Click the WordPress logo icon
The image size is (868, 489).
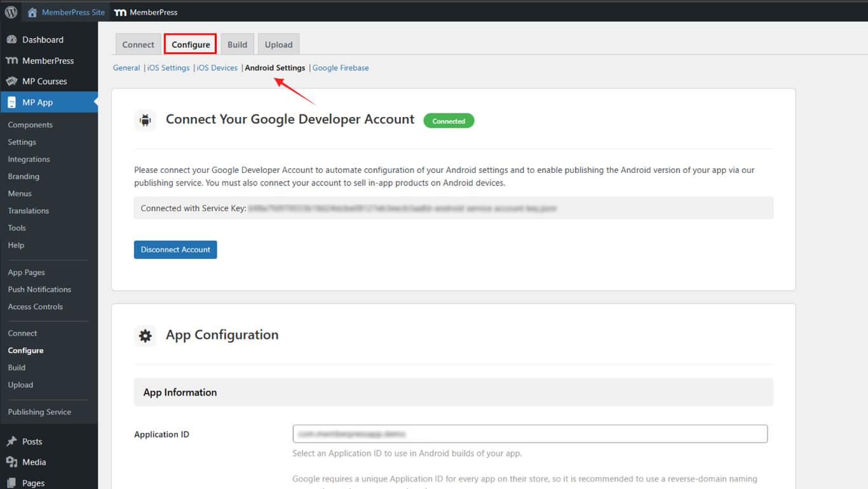(11, 12)
